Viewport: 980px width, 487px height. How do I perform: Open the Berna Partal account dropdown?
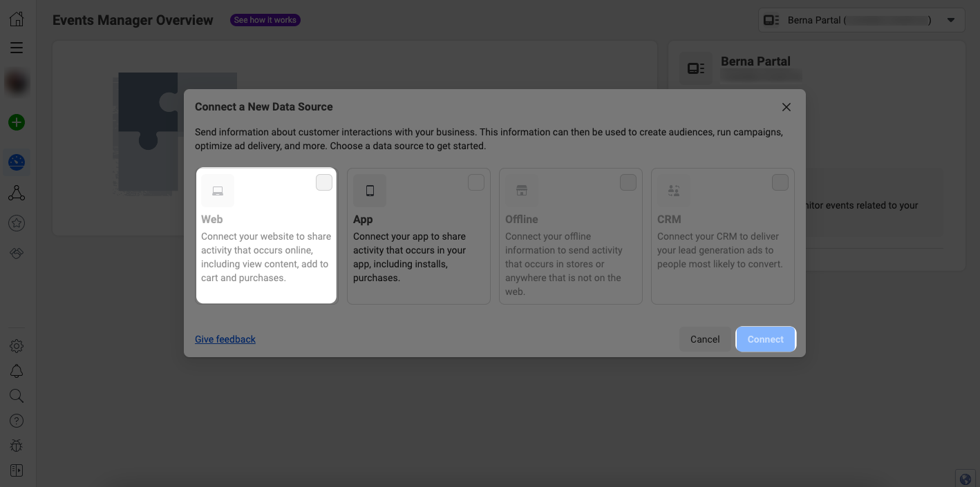click(x=951, y=19)
